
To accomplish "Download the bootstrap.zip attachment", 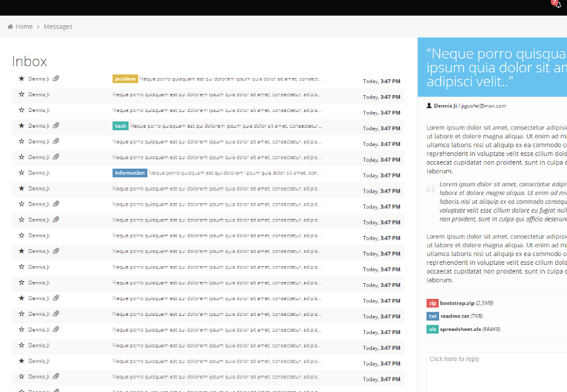I will point(457,303).
